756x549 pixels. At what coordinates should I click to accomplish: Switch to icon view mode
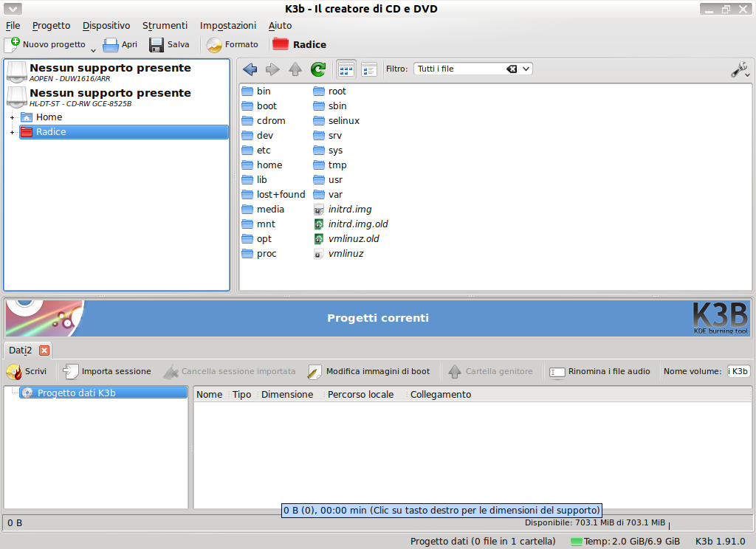(x=346, y=69)
